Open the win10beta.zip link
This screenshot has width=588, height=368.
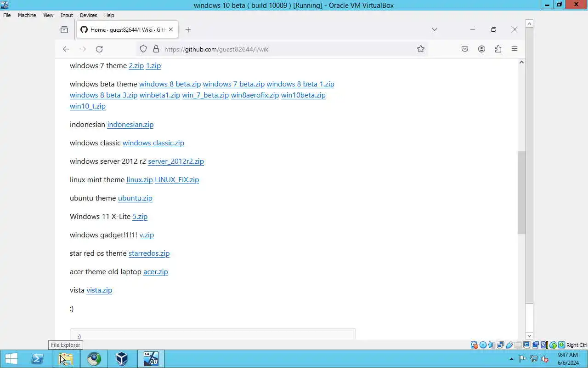303,95
